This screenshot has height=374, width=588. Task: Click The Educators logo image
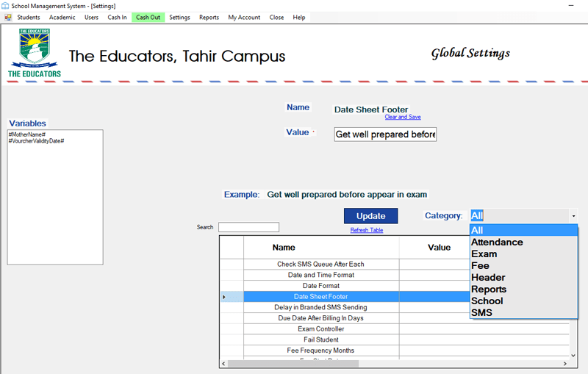point(35,53)
